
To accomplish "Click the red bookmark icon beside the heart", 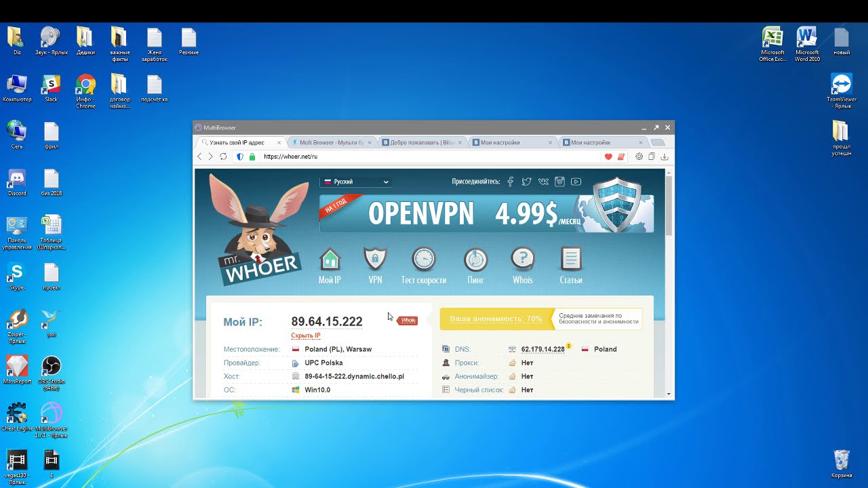I will pyautogui.click(x=620, y=157).
